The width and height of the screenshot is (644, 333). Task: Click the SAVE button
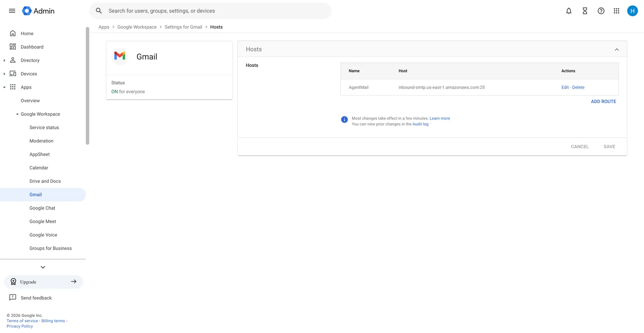pyautogui.click(x=609, y=147)
